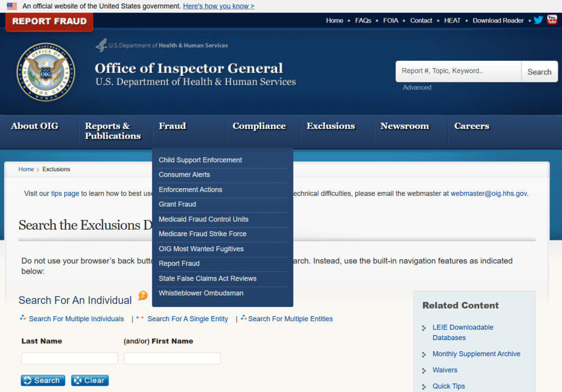562x392 pixels.
Task: Click Office of Inspector General title
Action: 189,69
